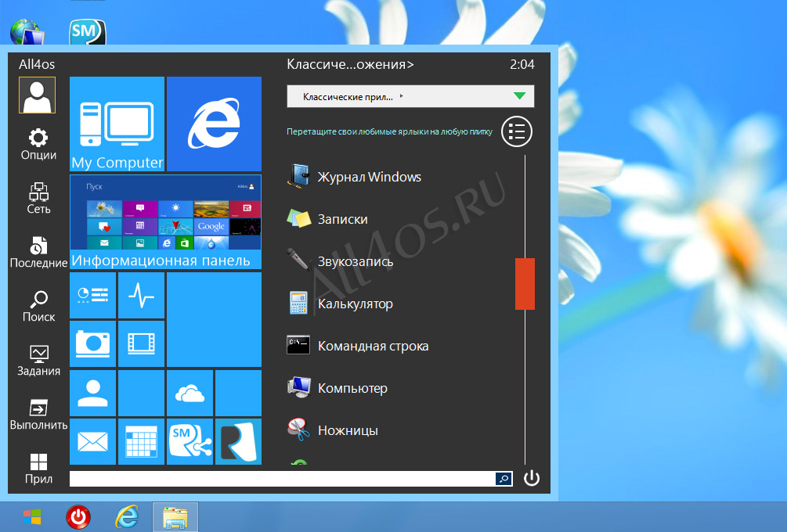Show Последние recent documents

pyautogui.click(x=38, y=253)
